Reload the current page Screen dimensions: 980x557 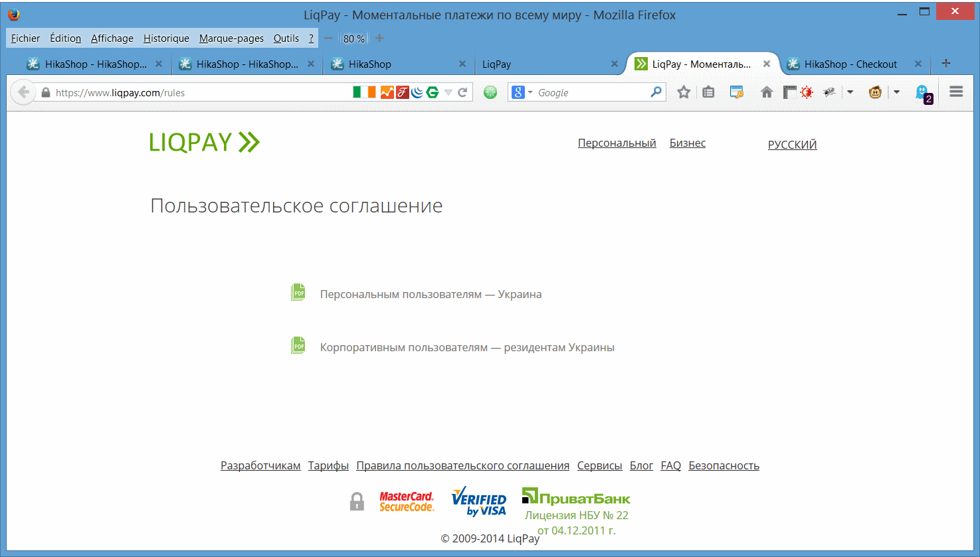point(462,92)
